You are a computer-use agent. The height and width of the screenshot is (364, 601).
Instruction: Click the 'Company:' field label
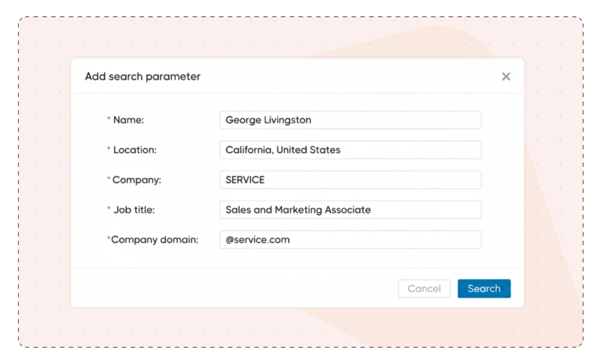(x=136, y=180)
